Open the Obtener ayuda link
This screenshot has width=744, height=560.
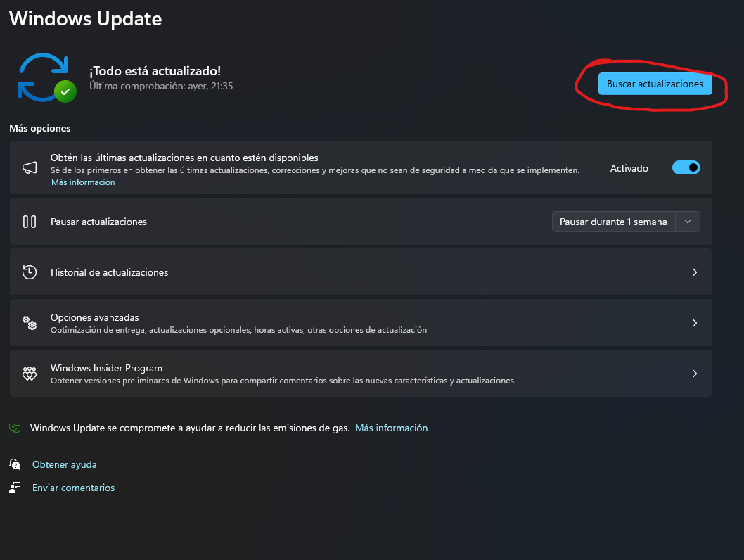65,464
